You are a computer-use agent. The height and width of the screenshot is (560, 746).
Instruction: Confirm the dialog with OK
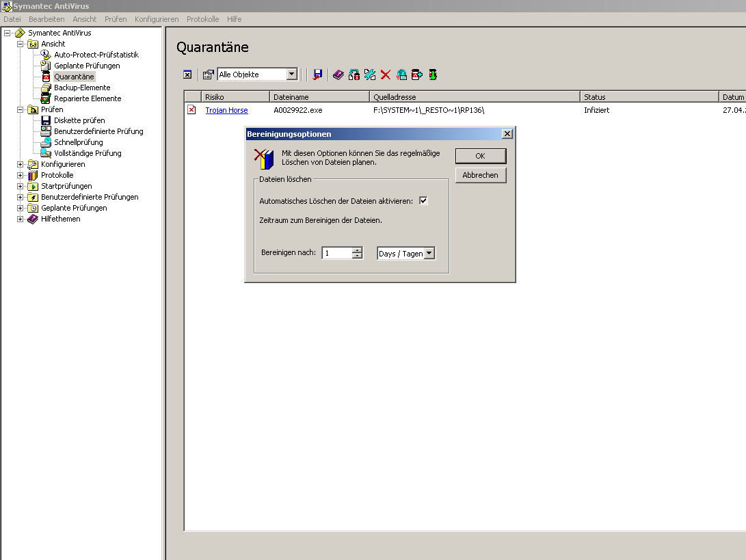(481, 156)
